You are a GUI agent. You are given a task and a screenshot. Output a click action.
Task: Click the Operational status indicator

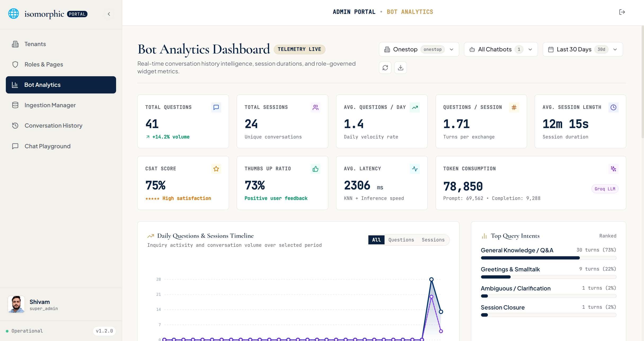pos(24,331)
